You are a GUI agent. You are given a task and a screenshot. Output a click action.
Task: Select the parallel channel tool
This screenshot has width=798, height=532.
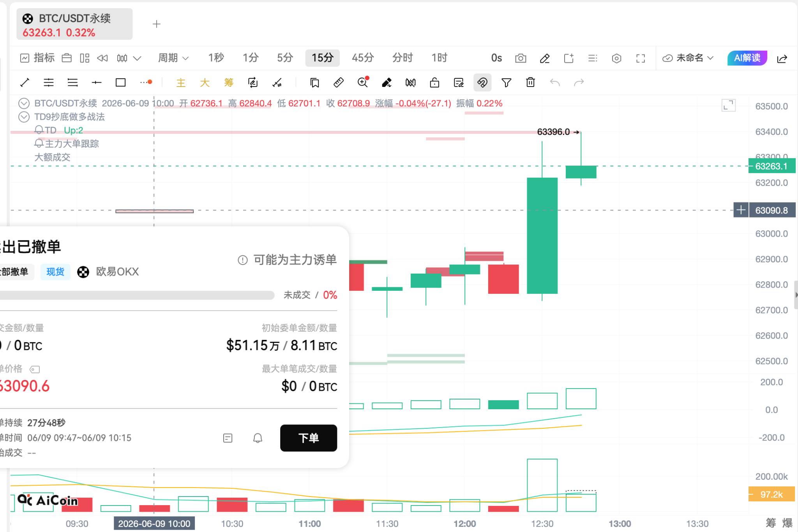(49, 83)
